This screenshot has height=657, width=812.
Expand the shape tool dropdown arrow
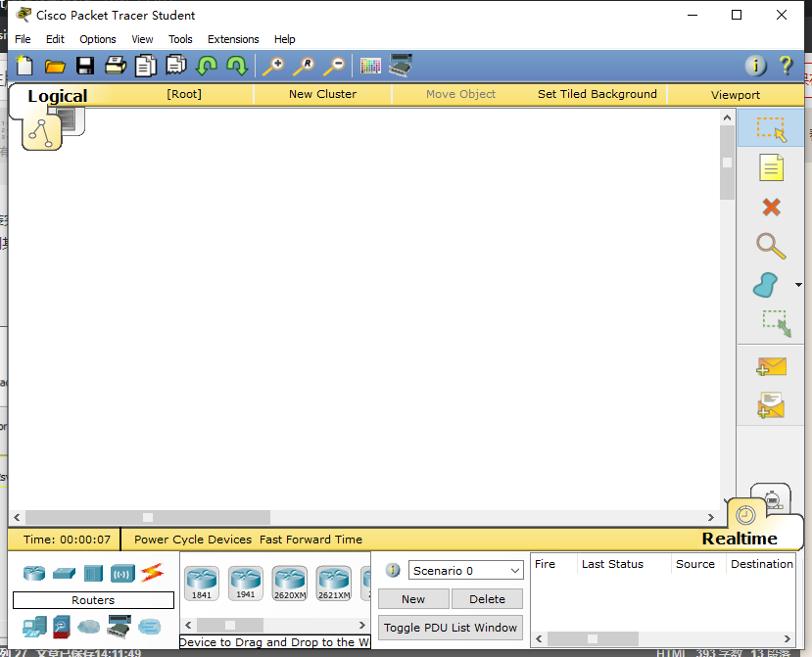pos(798,285)
